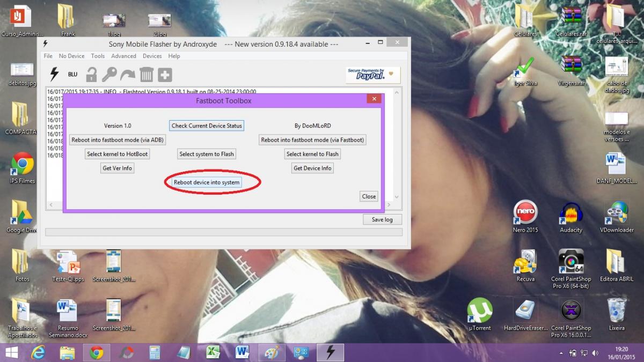Click Check Current Device Status button
Image resolution: width=644 pixels, height=362 pixels.
(x=207, y=125)
